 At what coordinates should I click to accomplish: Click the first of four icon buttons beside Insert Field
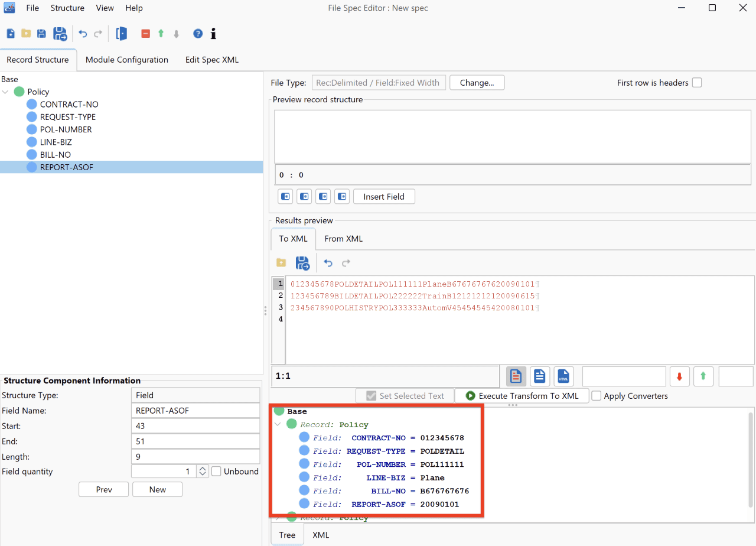285,197
